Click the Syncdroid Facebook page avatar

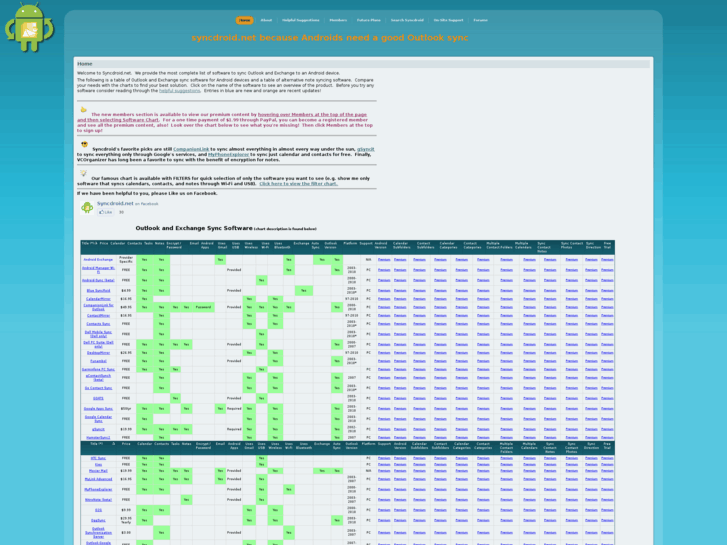click(x=87, y=208)
